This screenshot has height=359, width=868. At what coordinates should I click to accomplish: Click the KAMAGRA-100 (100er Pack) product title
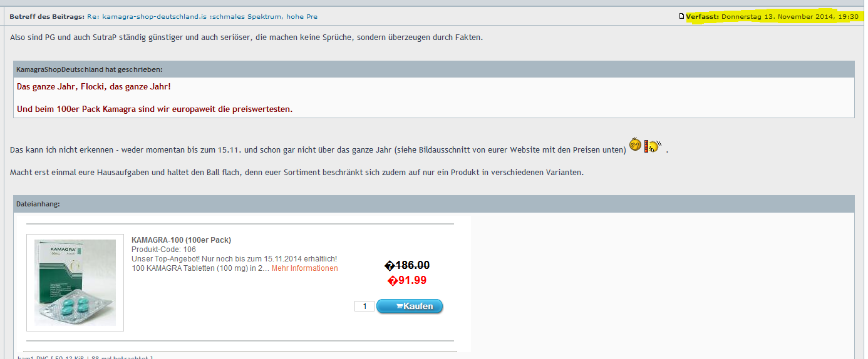coord(181,240)
